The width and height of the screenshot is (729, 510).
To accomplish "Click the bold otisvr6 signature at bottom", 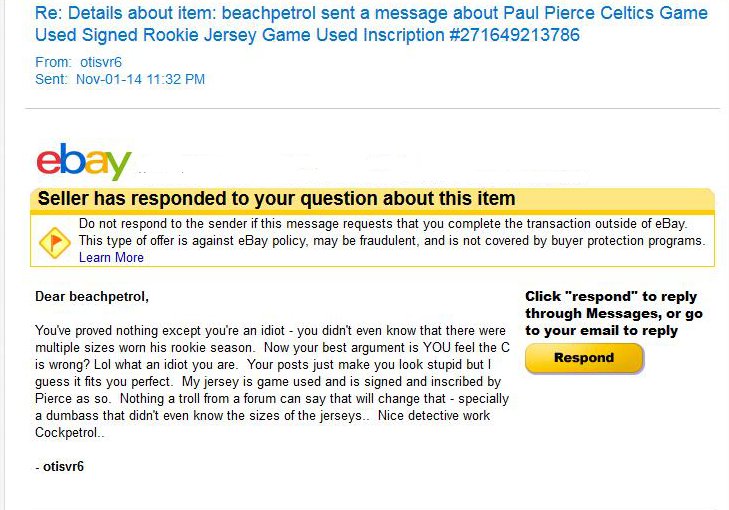I will click(63, 466).
